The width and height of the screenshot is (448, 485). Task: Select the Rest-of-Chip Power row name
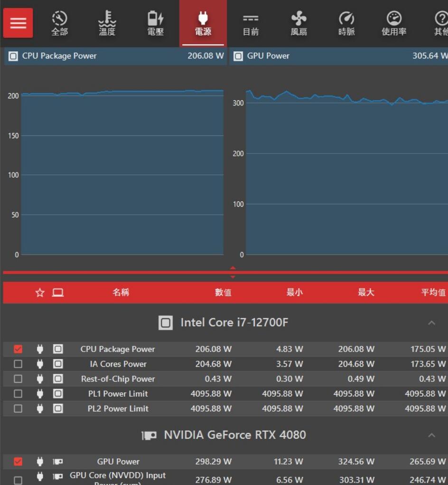pos(118,379)
